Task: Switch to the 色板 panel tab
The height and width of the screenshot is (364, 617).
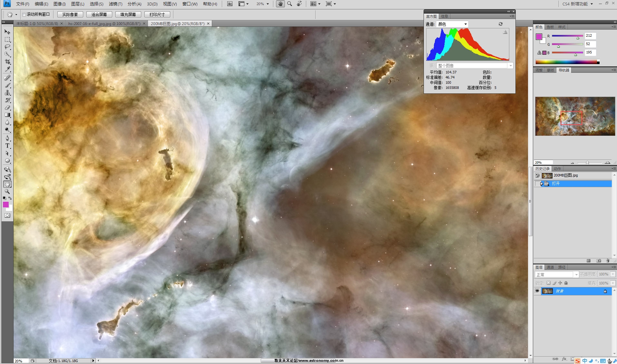Action: click(550, 27)
